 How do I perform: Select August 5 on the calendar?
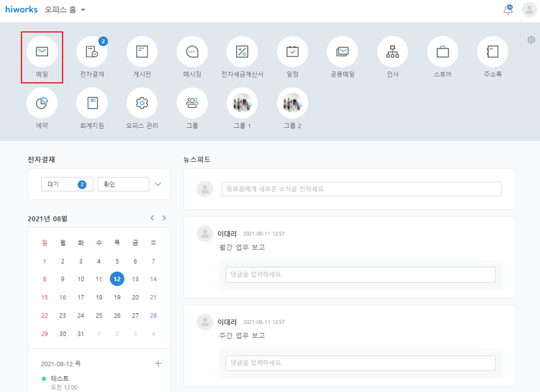click(x=117, y=261)
